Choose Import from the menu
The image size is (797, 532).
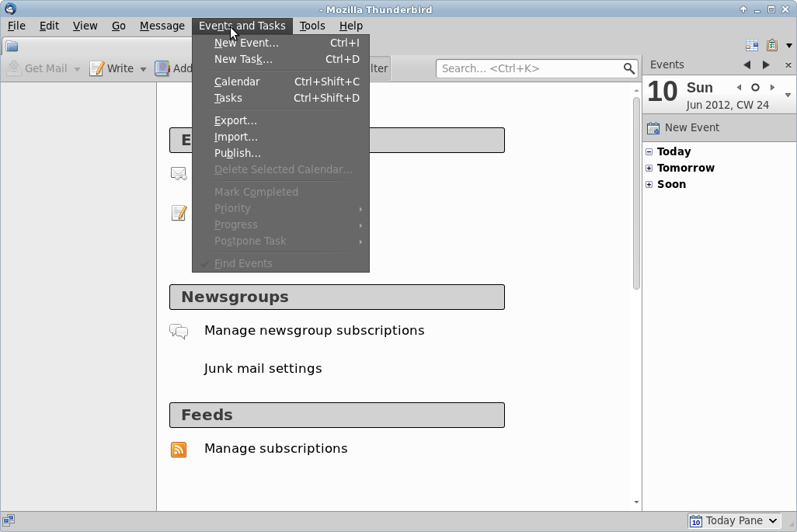(x=280, y=137)
